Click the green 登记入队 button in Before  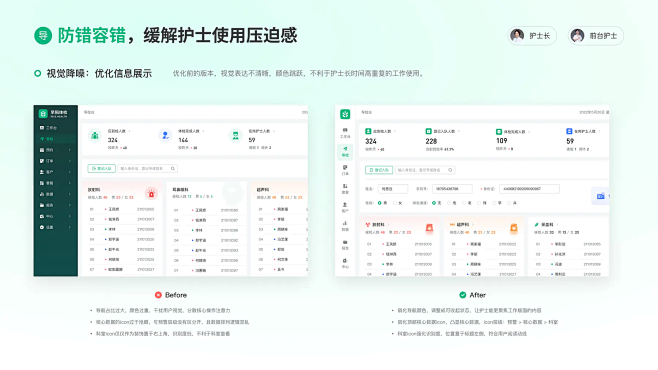pyautogui.click(x=102, y=169)
